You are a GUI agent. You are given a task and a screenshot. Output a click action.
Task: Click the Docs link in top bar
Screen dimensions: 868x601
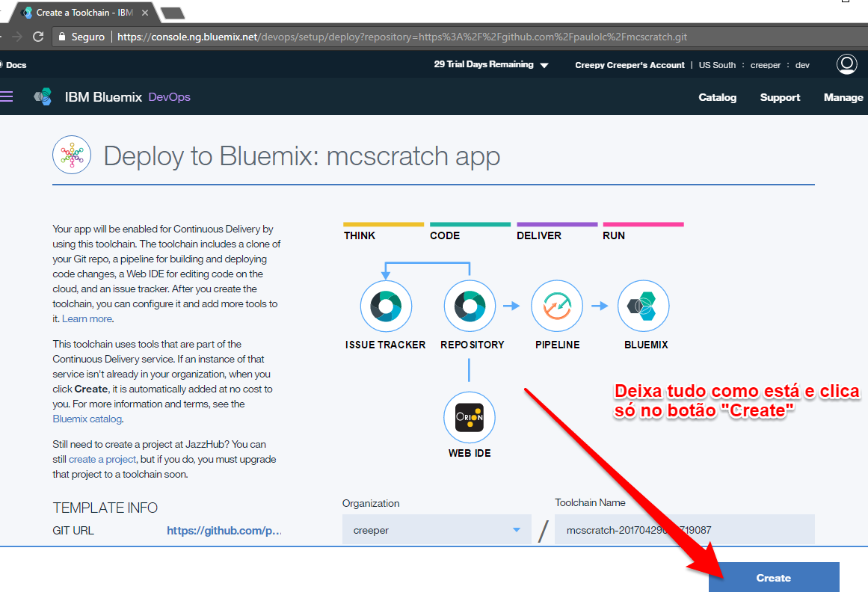click(16, 65)
